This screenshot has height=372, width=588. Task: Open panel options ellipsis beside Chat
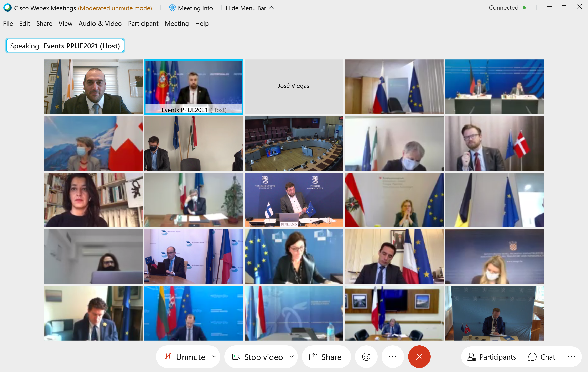tap(571, 357)
